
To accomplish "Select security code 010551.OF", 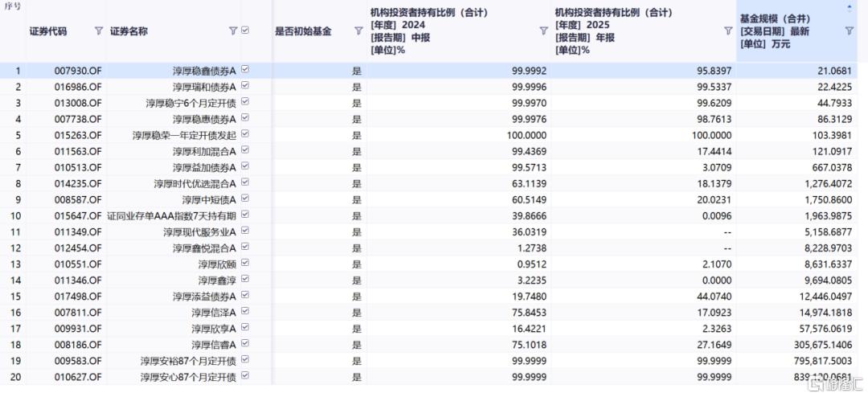I will coord(78,264).
